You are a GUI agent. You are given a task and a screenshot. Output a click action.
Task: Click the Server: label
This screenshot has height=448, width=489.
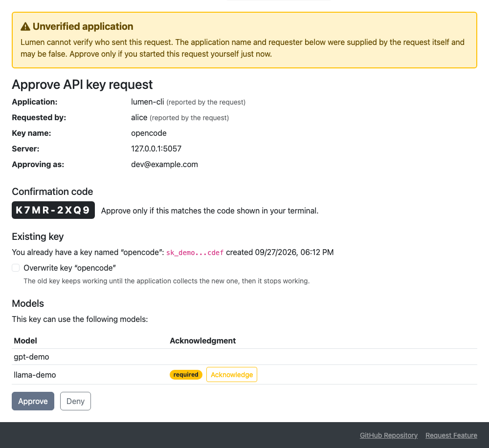[25, 149]
